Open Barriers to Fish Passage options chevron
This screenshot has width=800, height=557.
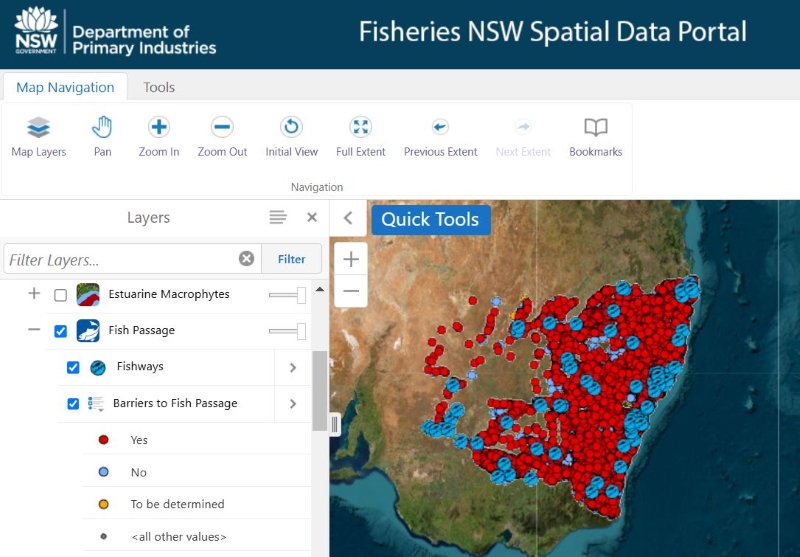pyautogui.click(x=293, y=403)
